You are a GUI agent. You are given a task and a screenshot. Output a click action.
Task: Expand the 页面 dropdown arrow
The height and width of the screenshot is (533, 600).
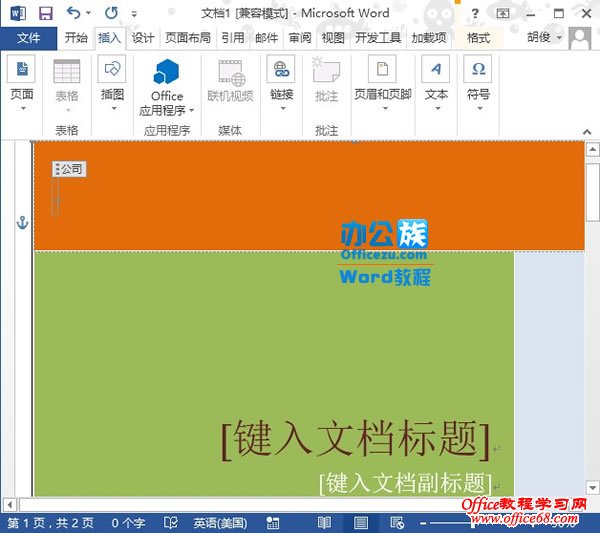click(23, 109)
